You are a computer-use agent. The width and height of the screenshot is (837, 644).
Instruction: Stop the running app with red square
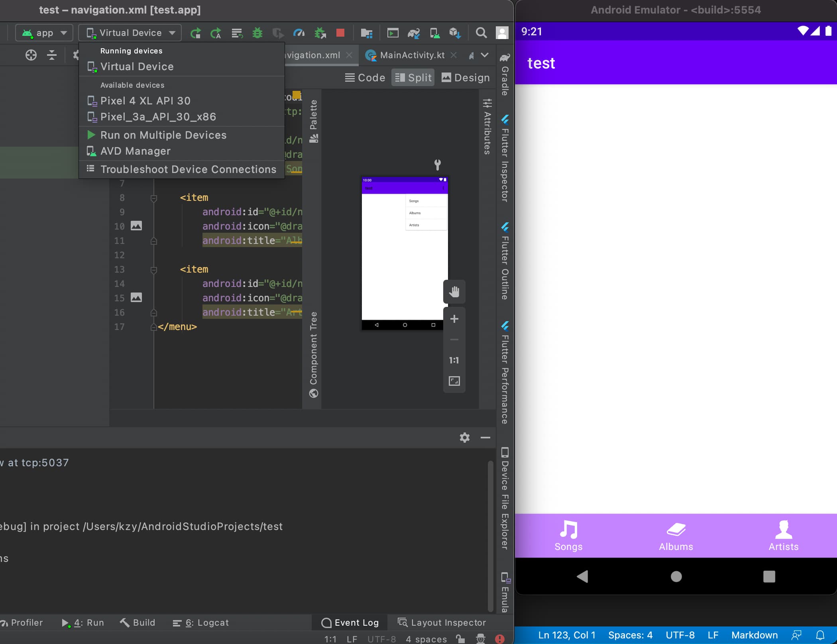340,33
